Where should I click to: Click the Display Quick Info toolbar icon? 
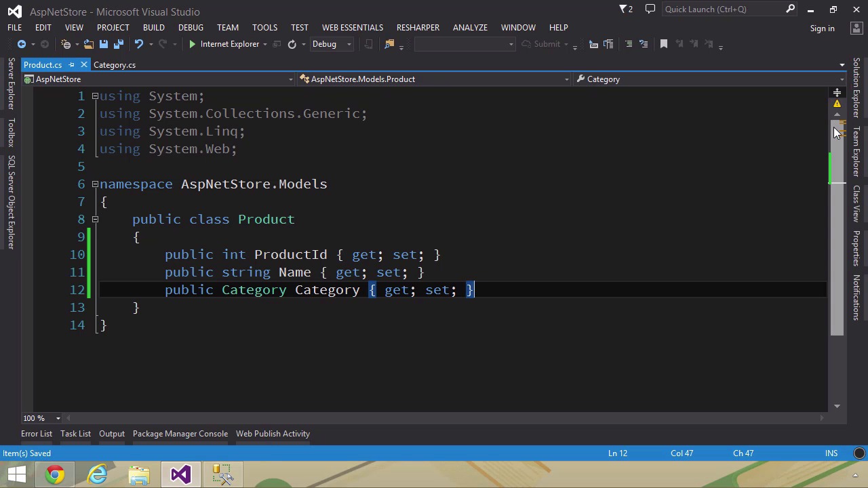(608, 44)
